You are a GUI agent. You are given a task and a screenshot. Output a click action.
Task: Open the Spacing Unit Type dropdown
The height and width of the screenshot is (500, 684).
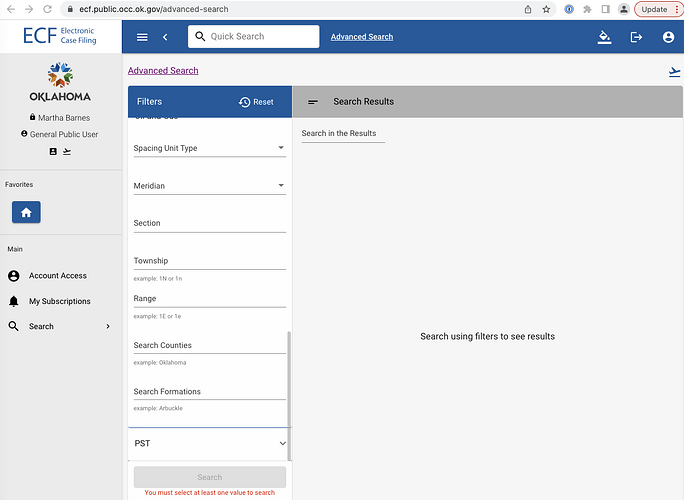(209, 148)
